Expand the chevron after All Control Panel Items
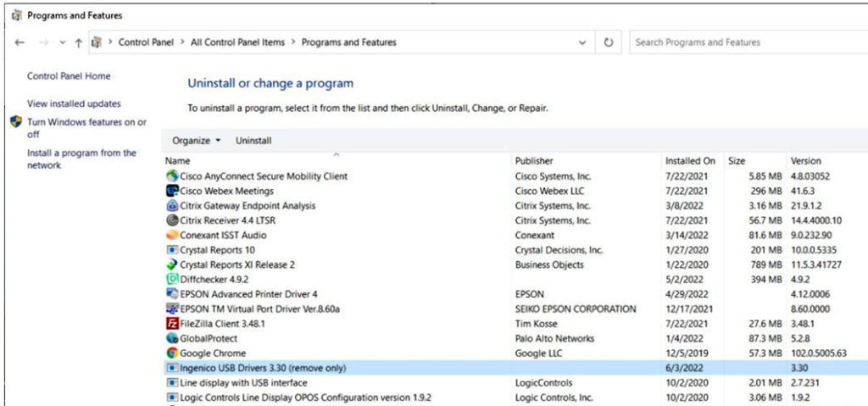This screenshot has height=406, width=868. (292, 42)
